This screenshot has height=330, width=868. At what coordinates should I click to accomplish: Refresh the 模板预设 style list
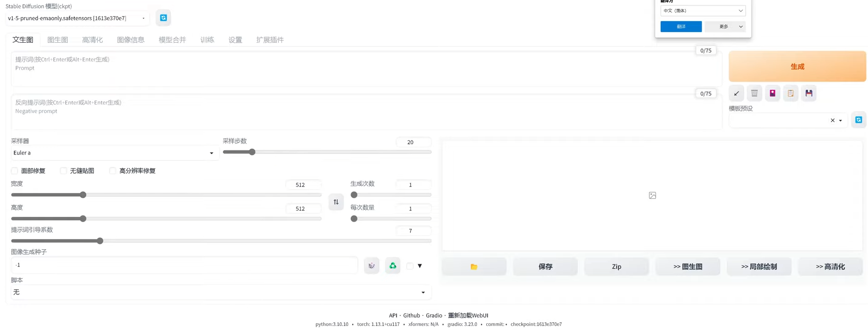click(858, 120)
